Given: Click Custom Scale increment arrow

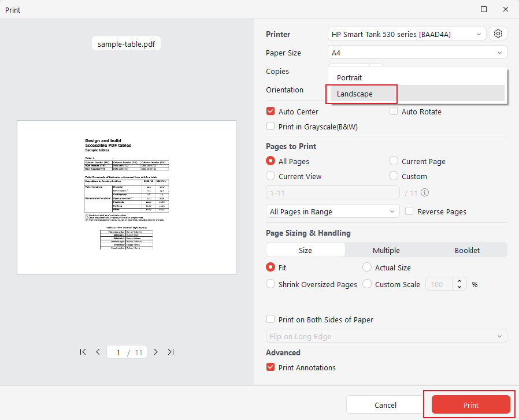Looking at the screenshot, I should (459, 280).
